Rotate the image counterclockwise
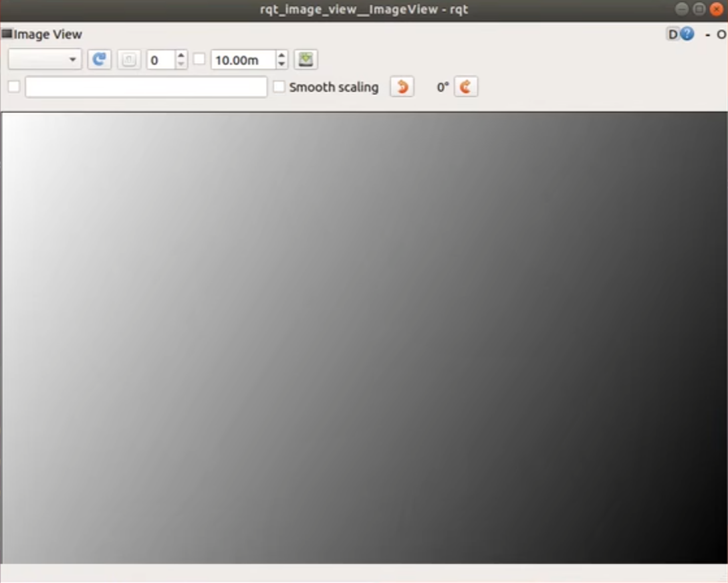 coord(402,87)
